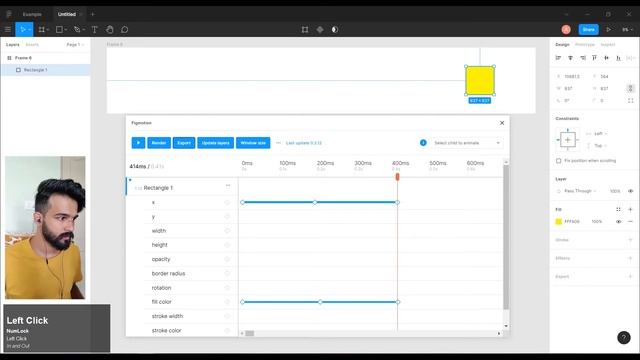Viewport: 640px width, 360px height.
Task: Click the Present play icon
Action: point(609,29)
